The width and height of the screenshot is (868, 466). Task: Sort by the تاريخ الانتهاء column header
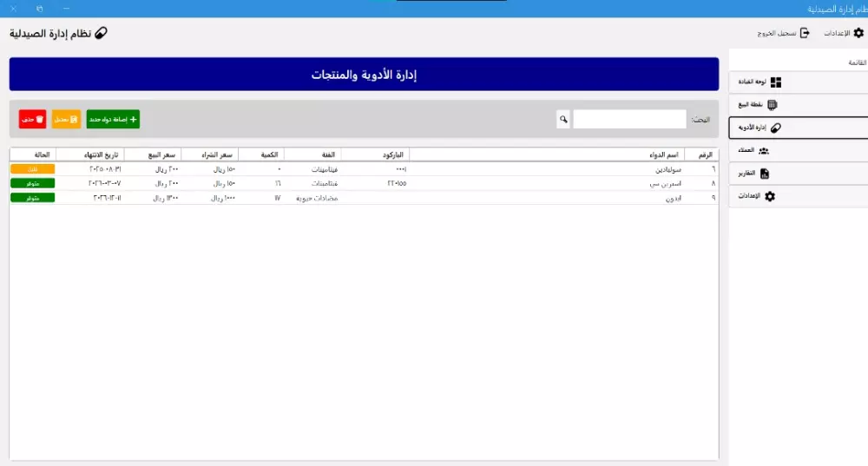pyautogui.click(x=90, y=155)
